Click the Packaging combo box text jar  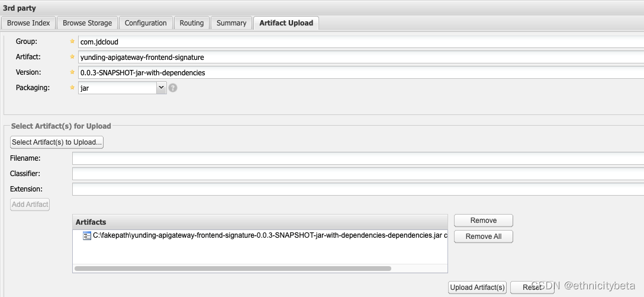pyautogui.click(x=117, y=88)
